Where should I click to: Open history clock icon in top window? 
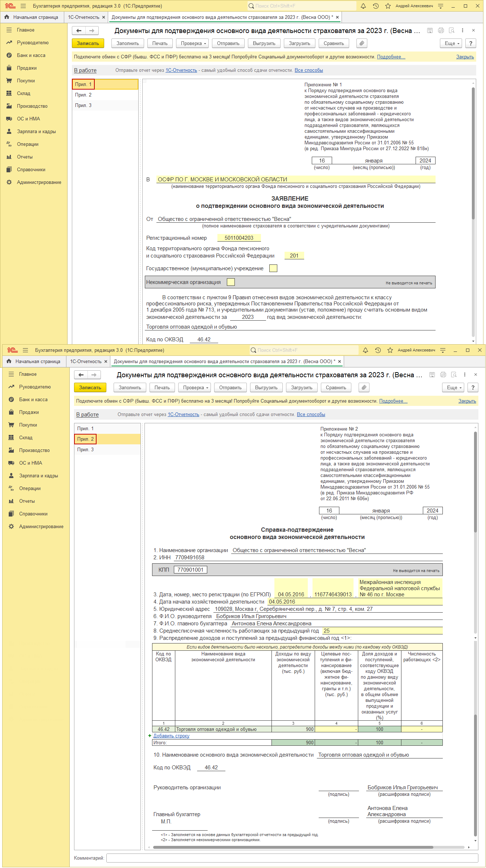click(376, 6)
